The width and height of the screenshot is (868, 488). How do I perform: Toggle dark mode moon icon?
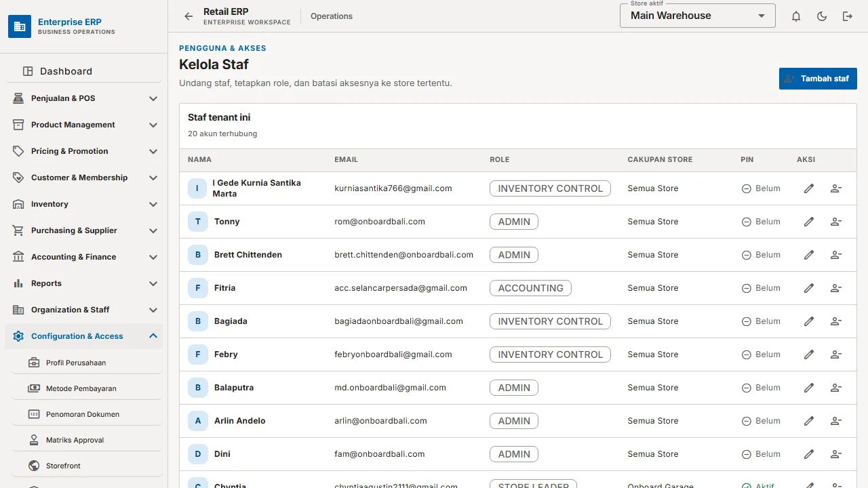[822, 16]
